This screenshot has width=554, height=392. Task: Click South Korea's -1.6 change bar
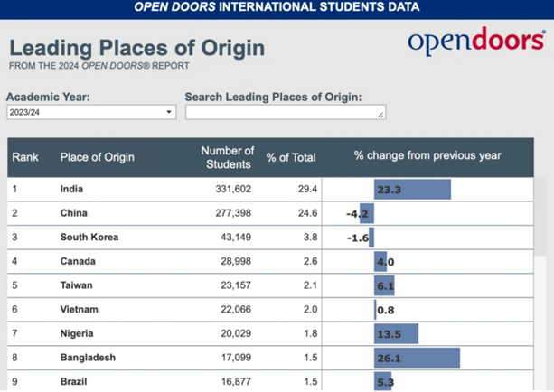(x=371, y=238)
